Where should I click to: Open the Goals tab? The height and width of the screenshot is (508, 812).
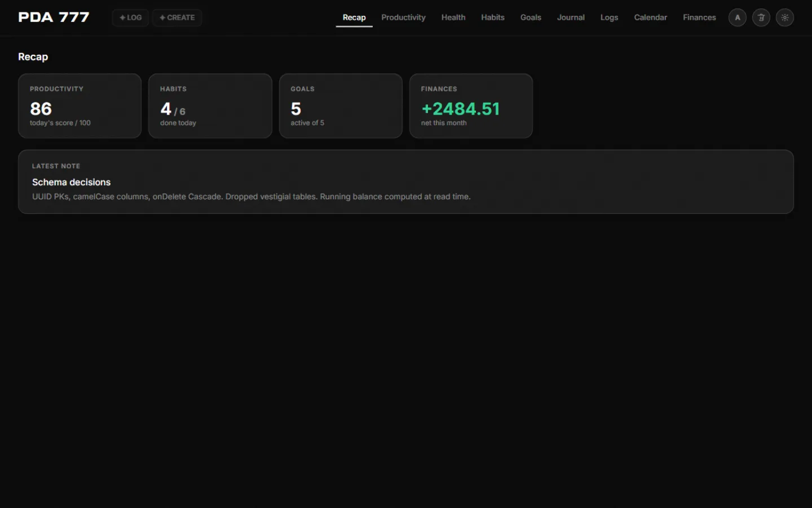coord(531,17)
